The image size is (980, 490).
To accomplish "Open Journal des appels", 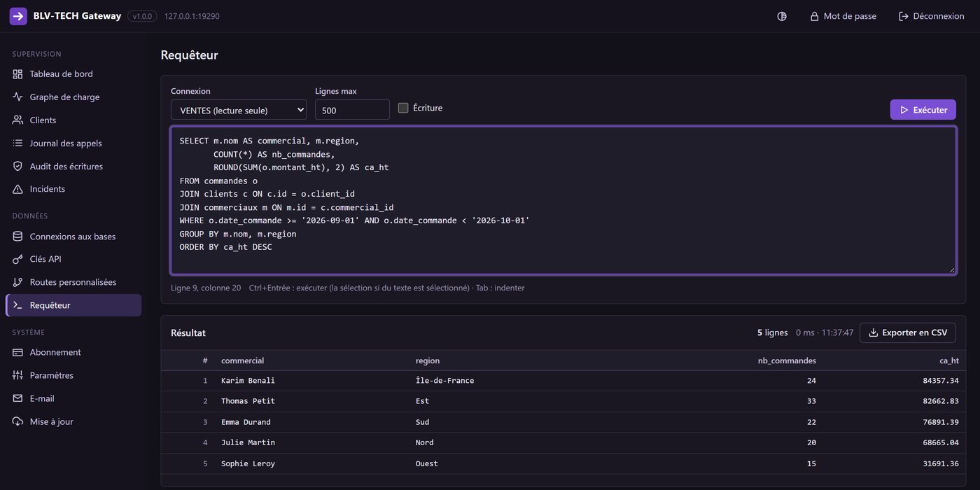I will [73, 143].
